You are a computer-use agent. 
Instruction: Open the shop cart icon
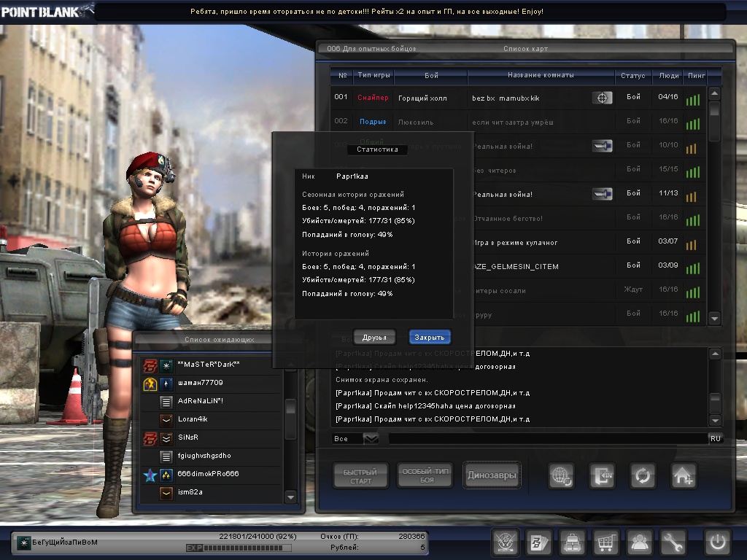tap(605, 542)
